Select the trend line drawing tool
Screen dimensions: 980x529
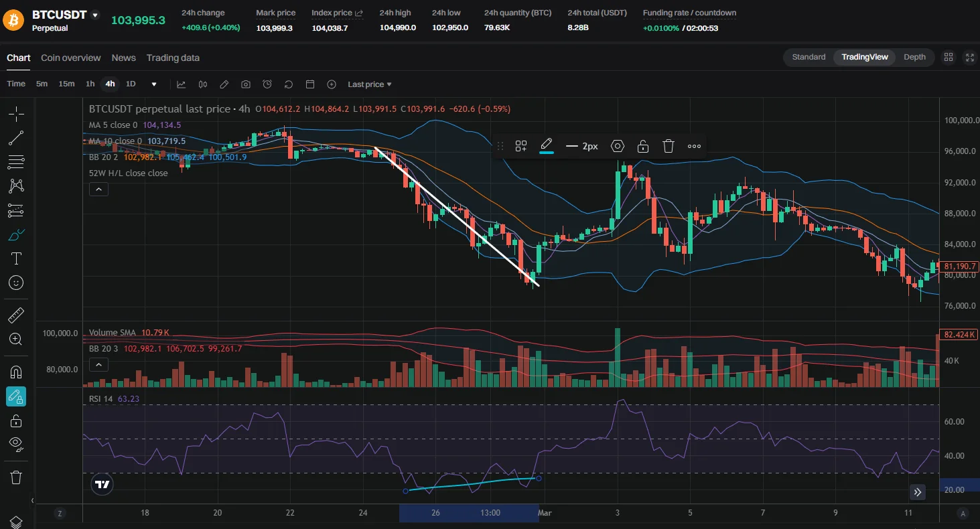(x=16, y=138)
